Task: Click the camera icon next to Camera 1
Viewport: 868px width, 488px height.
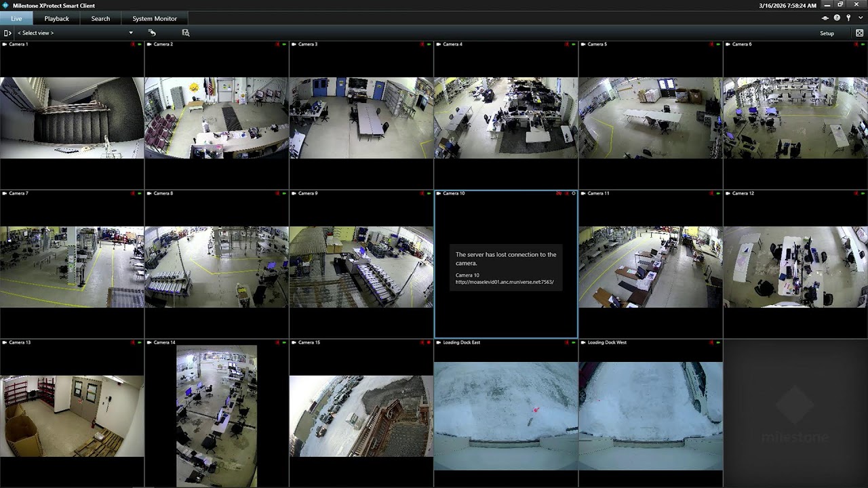Action: click(x=5, y=44)
